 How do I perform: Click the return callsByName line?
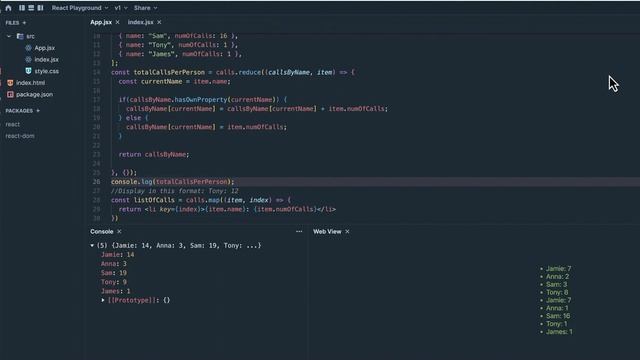point(154,154)
